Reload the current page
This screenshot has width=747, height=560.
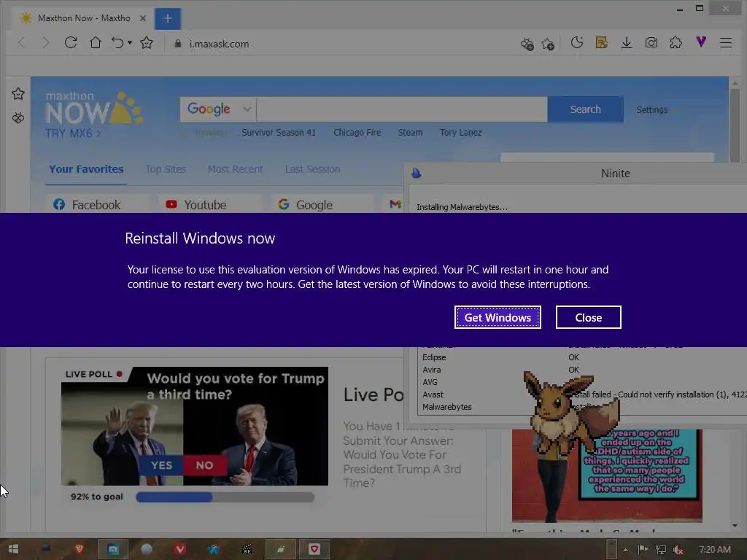click(x=71, y=43)
